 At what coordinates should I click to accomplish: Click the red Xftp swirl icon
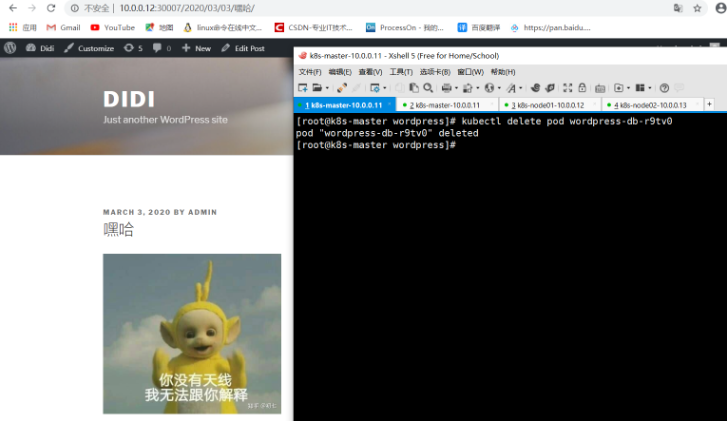coord(535,88)
